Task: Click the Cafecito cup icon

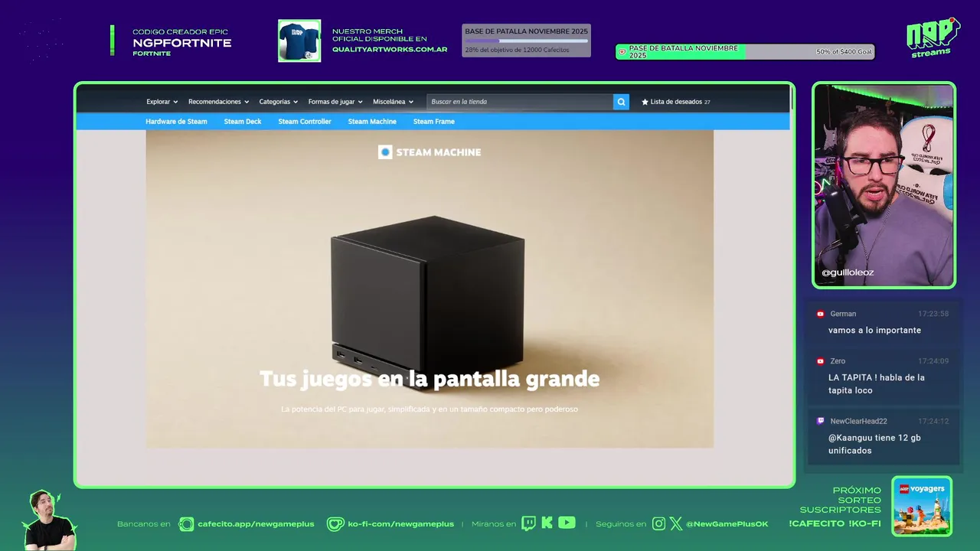Action: [x=186, y=524]
